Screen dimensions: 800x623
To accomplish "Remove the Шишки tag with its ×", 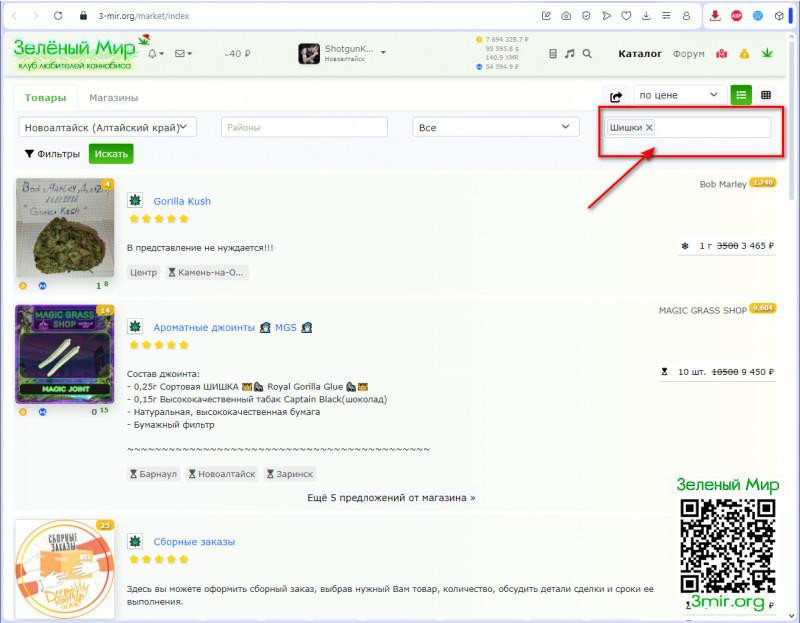I will click(x=649, y=127).
